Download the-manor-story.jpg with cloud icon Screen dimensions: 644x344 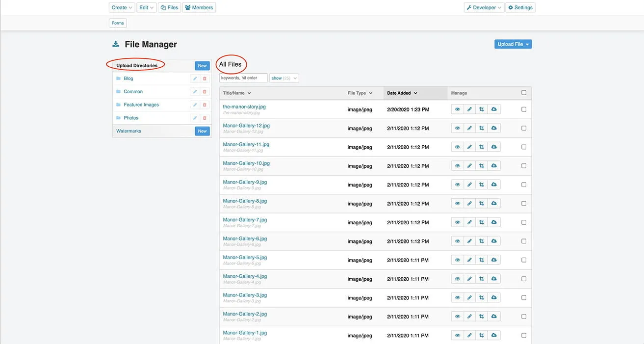pos(494,109)
